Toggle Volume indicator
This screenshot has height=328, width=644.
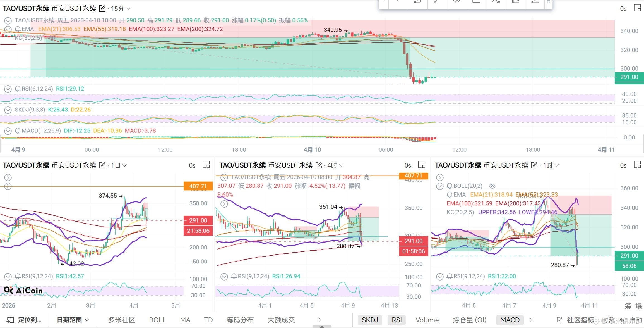pos(427,320)
